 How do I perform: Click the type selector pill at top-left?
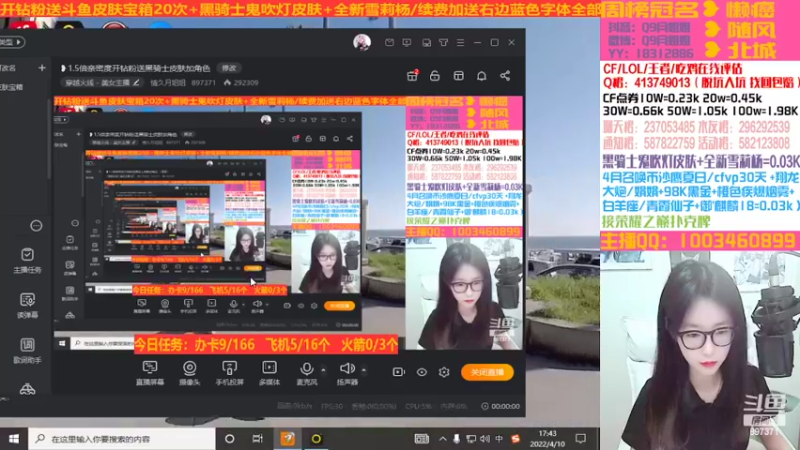point(11,42)
